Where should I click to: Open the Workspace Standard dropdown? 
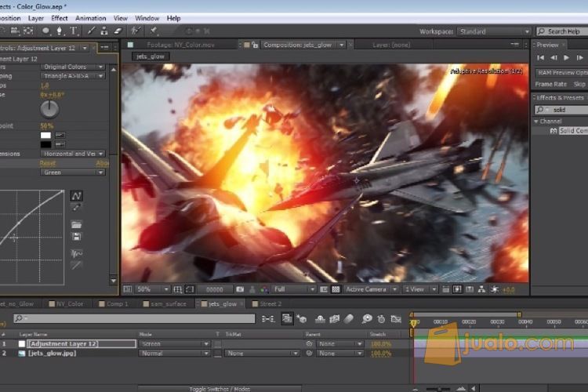click(x=494, y=31)
